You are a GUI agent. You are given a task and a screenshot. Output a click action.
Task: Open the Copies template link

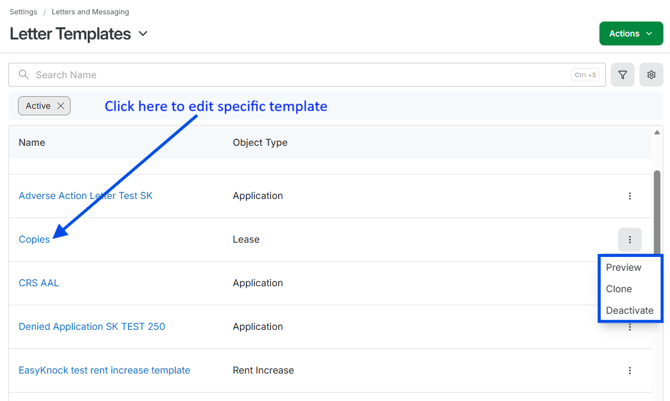[34, 239]
